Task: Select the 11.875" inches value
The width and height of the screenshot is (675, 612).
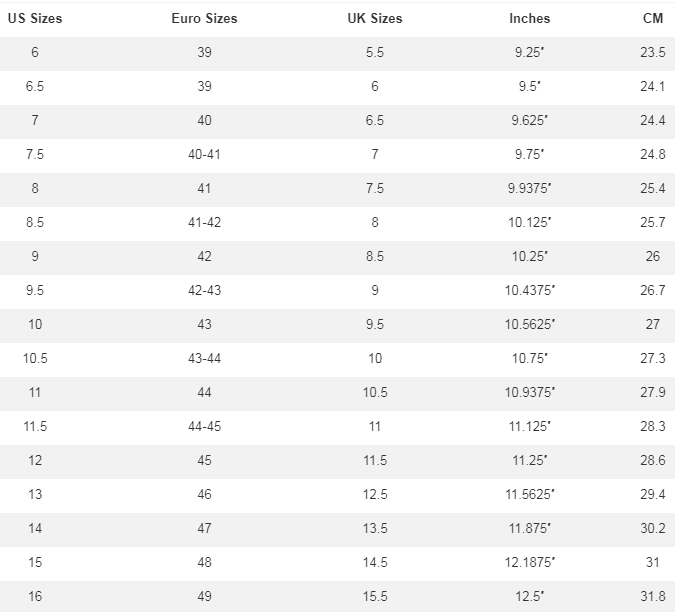Action: click(x=529, y=529)
